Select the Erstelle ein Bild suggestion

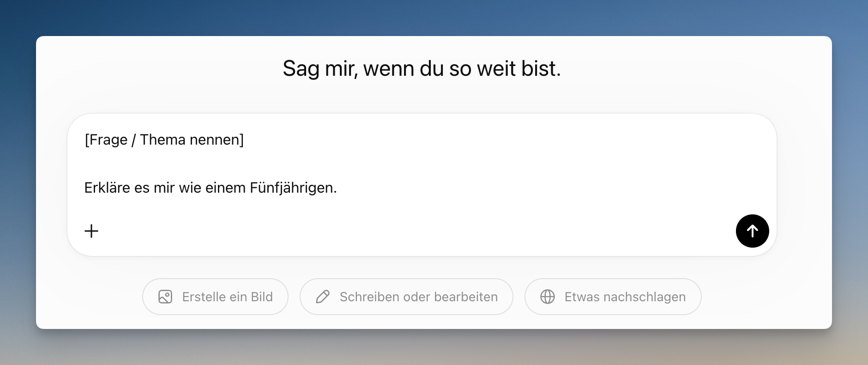click(215, 297)
